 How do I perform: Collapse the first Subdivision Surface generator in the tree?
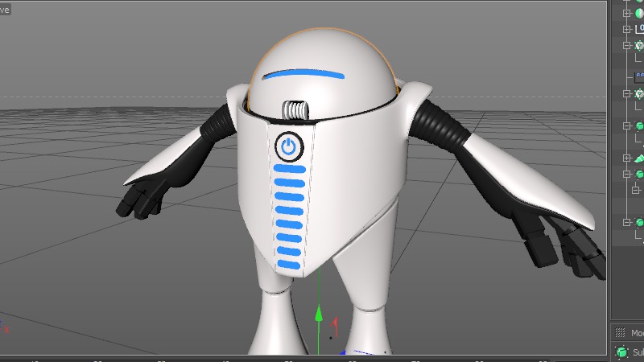tap(626, 46)
